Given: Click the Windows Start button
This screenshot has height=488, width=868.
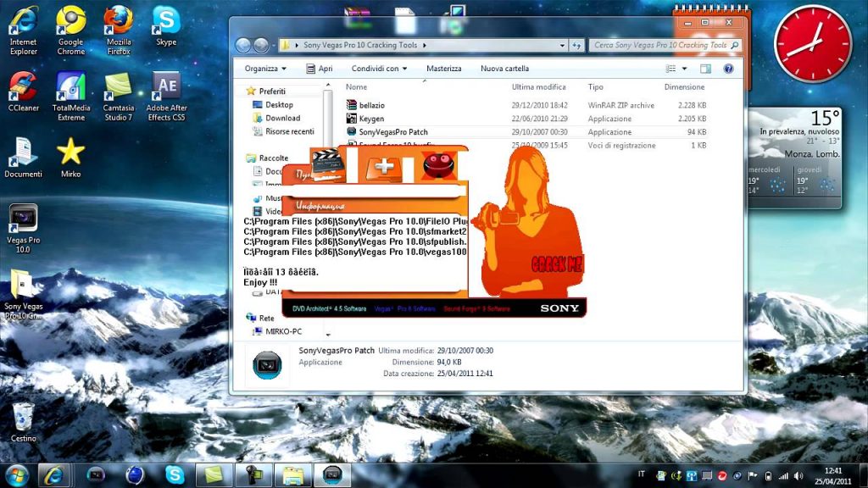Looking at the screenshot, I should [17, 474].
